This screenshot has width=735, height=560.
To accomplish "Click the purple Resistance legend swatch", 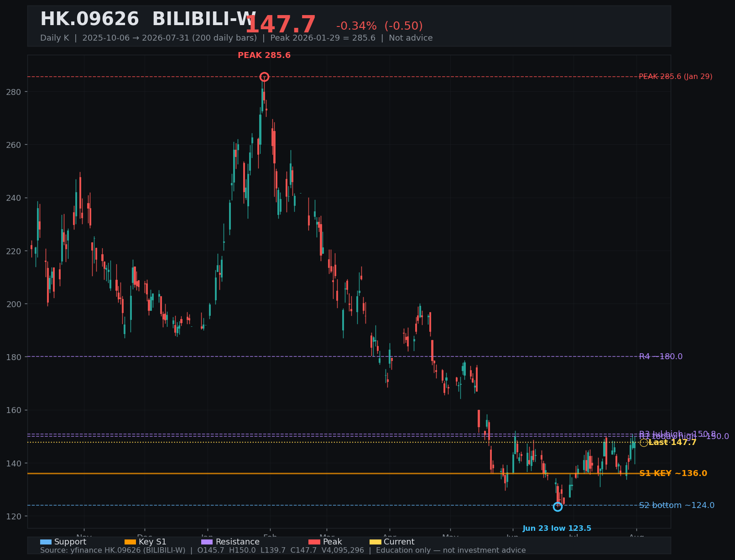I will click(x=207, y=542).
